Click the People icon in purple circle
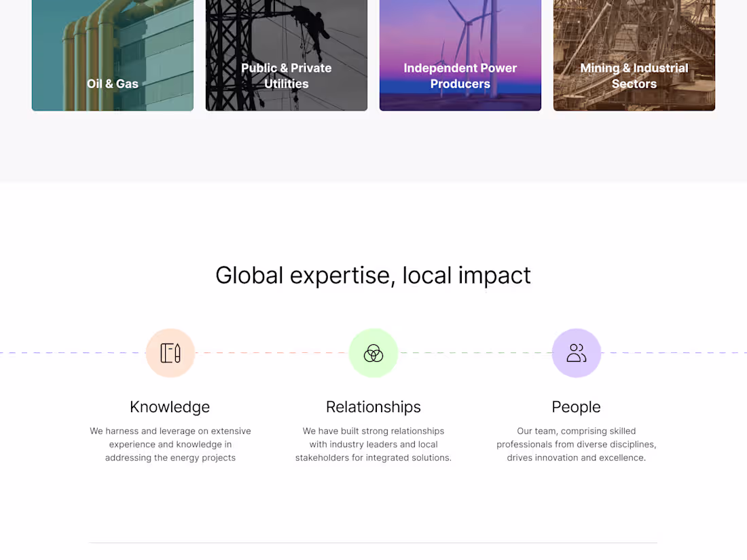 tap(576, 352)
